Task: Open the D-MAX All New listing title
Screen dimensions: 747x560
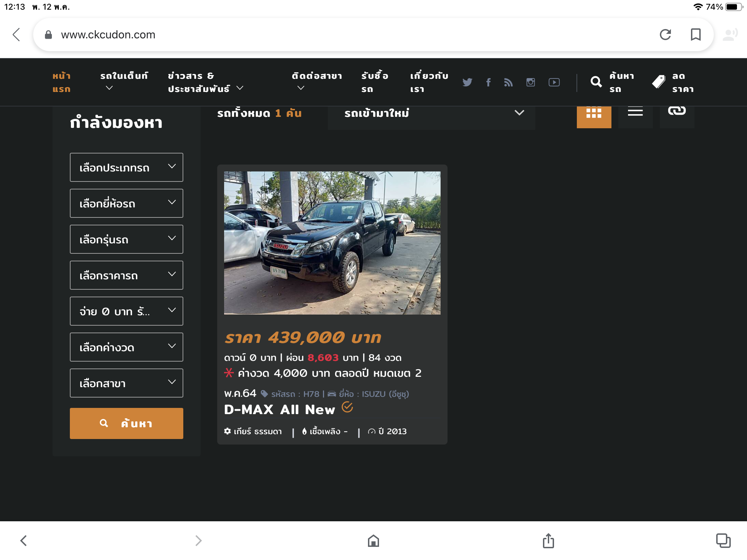Action: [x=279, y=410]
